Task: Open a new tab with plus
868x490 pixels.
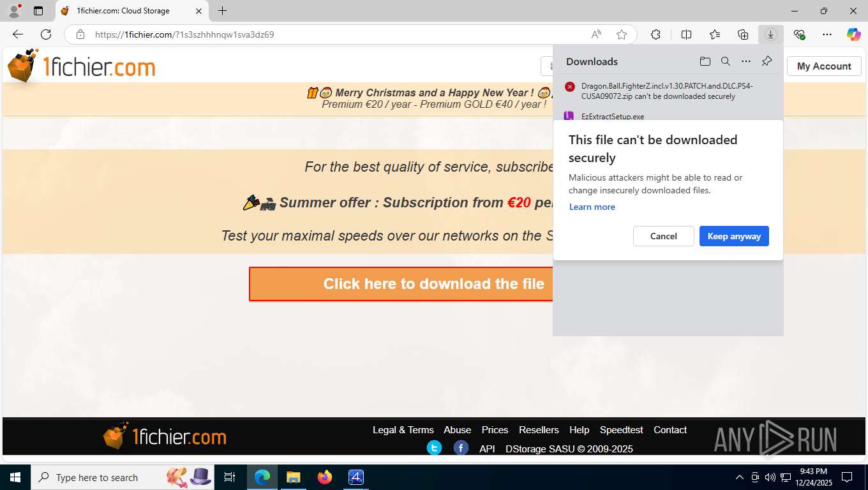Action: pyautogui.click(x=222, y=11)
